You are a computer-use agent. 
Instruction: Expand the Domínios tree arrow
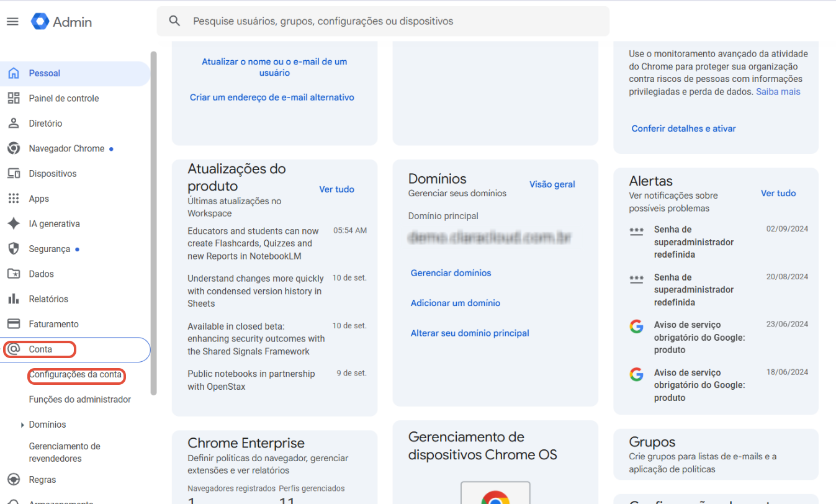tap(23, 425)
